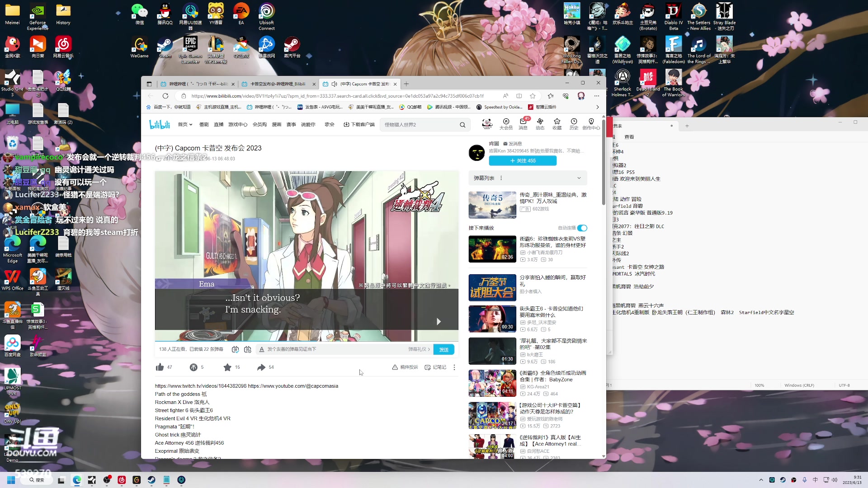The image size is (868, 488).
Task: Open 记笔记 notes button
Action: pos(435,367)
